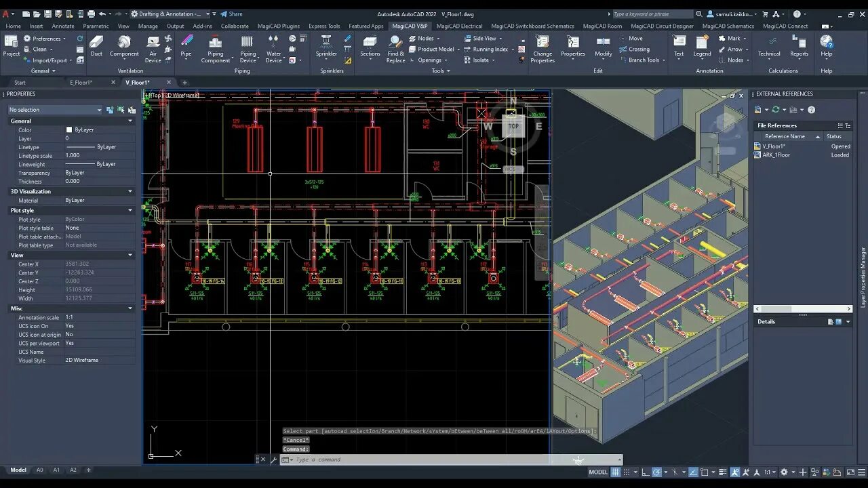Screen dimensions: 868x488
Task: Select the Duct drawing tool
Action: pos(96,46)
